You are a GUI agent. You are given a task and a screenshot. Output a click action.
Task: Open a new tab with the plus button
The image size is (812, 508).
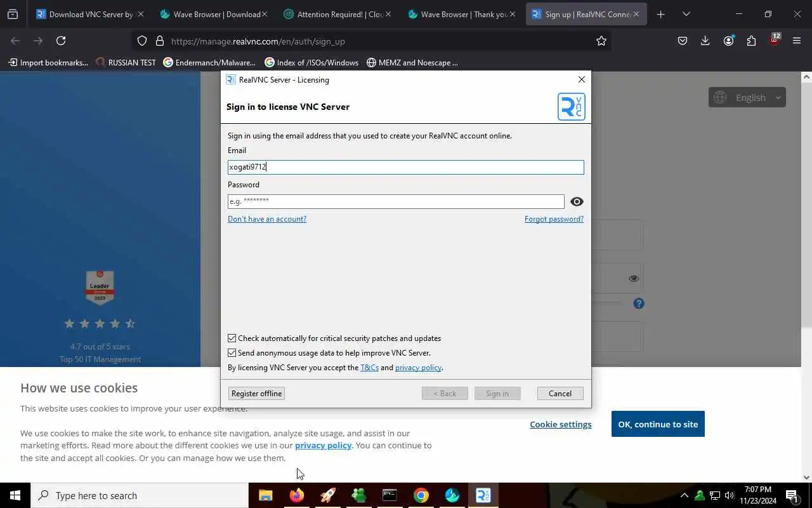tap(660, 14)
